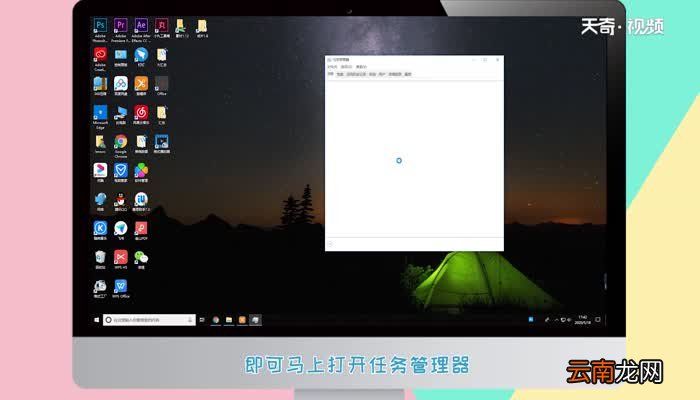Select colorful clover software manager icon
Screen dimensions: 700x400
point(141,171)
